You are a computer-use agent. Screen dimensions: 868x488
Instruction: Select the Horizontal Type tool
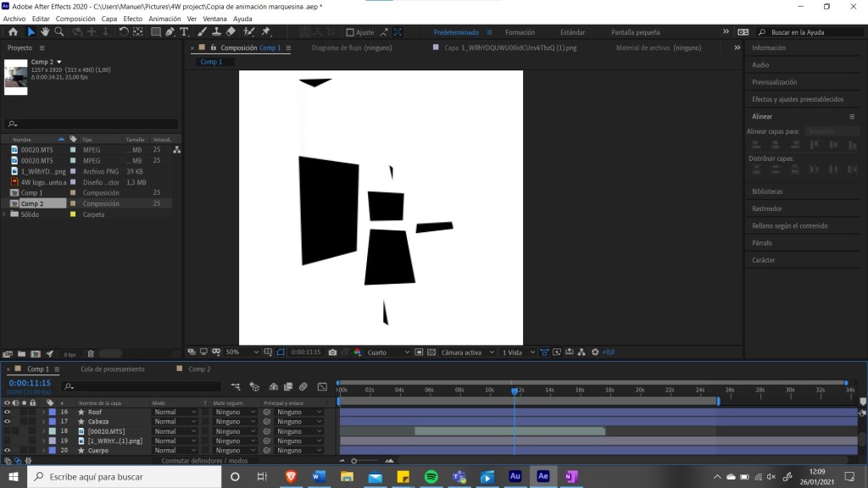point(184,32)
